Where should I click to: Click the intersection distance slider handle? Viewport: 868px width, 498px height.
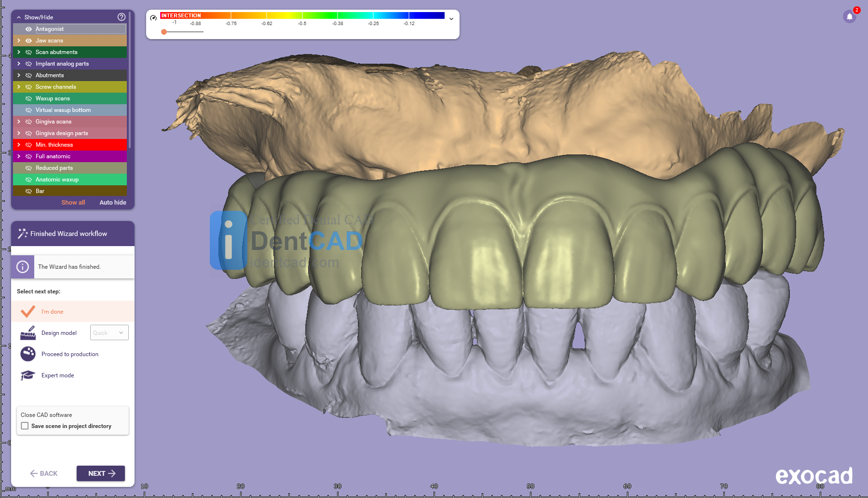point(164,32)
